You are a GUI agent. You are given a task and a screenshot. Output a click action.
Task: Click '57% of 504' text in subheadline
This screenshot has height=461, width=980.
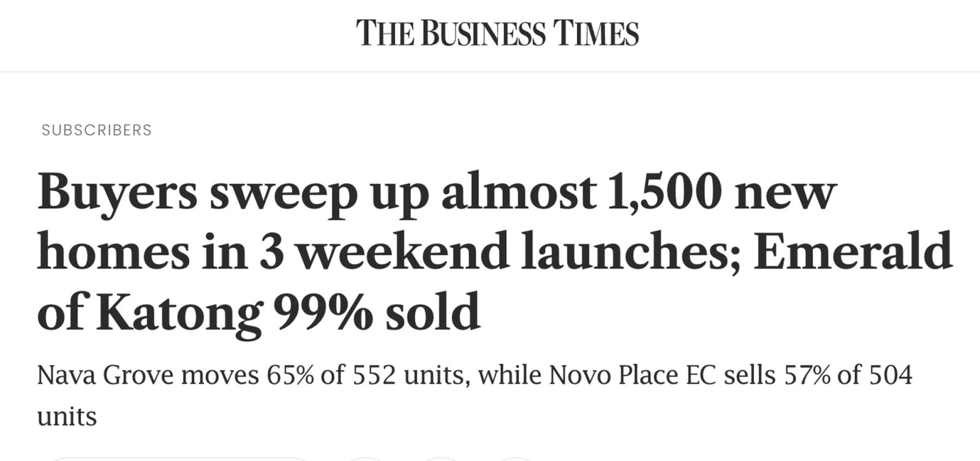(x=849, y=375)
